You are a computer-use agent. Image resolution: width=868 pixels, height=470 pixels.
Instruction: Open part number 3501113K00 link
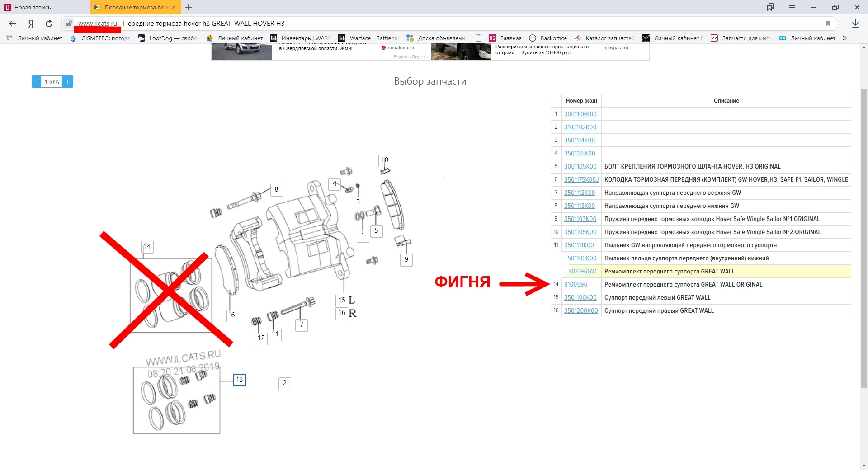point(580,206)
